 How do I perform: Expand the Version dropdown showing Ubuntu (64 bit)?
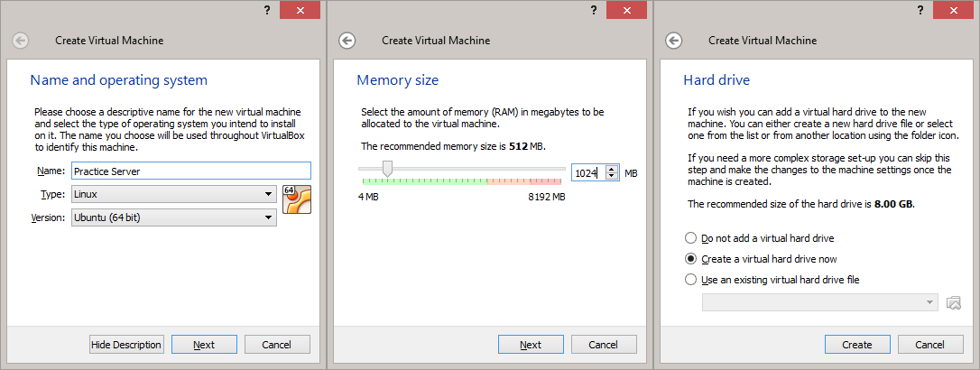174,217
